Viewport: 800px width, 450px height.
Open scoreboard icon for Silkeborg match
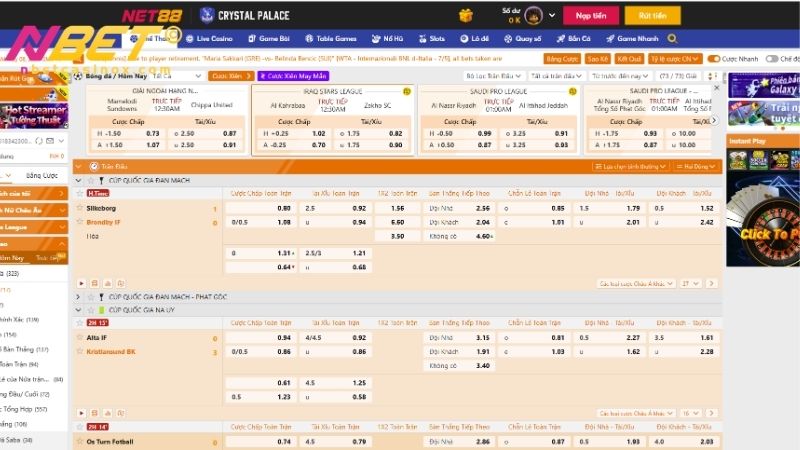(94, 283)
